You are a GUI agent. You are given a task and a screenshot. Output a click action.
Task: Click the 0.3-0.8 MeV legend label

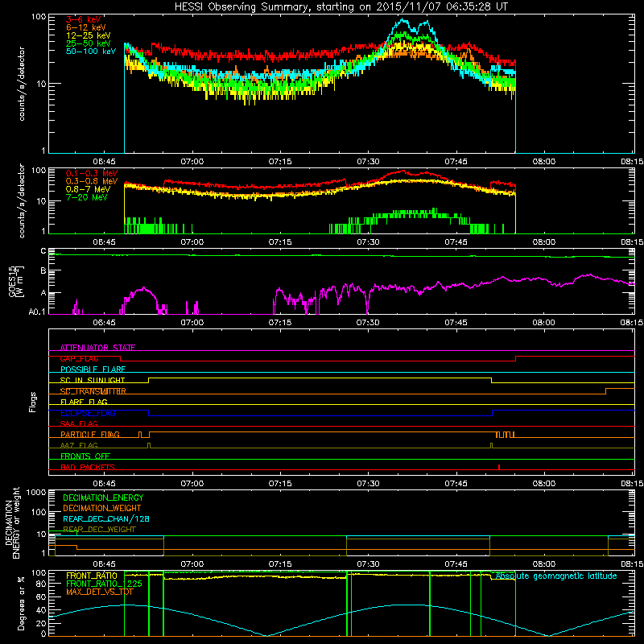click(92, 181)
